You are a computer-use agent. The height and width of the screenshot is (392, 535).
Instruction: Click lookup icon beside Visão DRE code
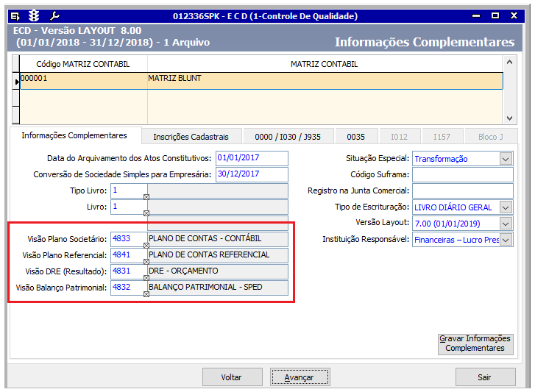click(x=146, y=278)
